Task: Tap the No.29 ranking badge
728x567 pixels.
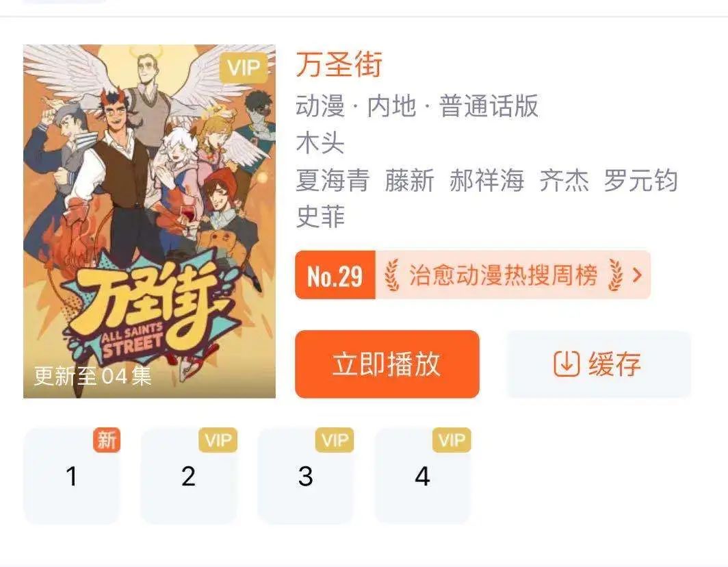Action: point(335,275)
